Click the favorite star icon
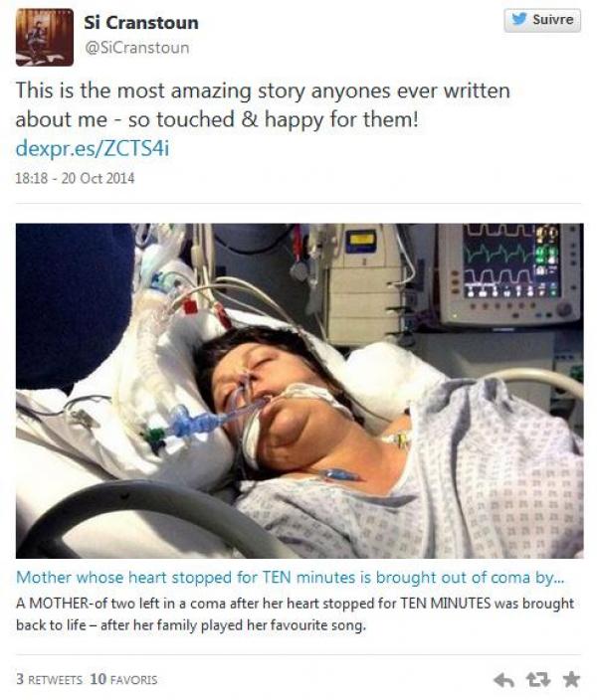The image size is (597, 700). tap(571, 679)
